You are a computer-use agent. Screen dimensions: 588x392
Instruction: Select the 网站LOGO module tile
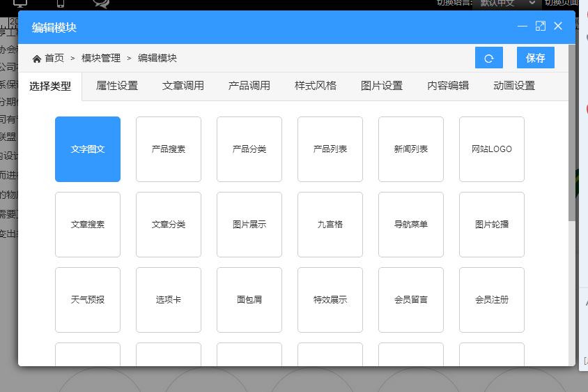492,149
